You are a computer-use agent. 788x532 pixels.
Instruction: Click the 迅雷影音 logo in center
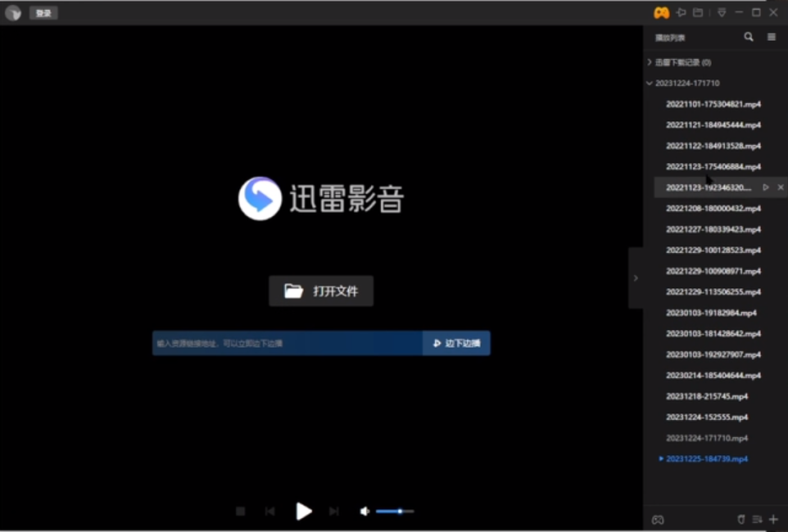point(320,198)
